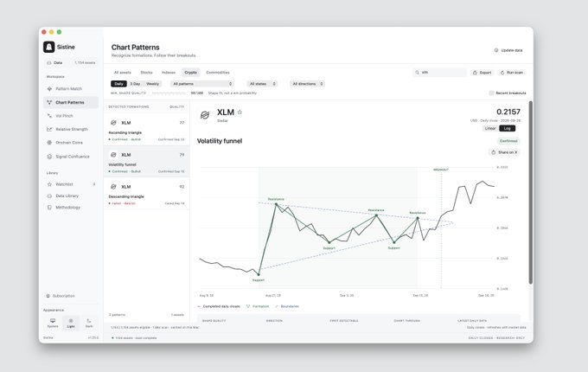Click the magnifier icon in search field

[x=418, y=73]
